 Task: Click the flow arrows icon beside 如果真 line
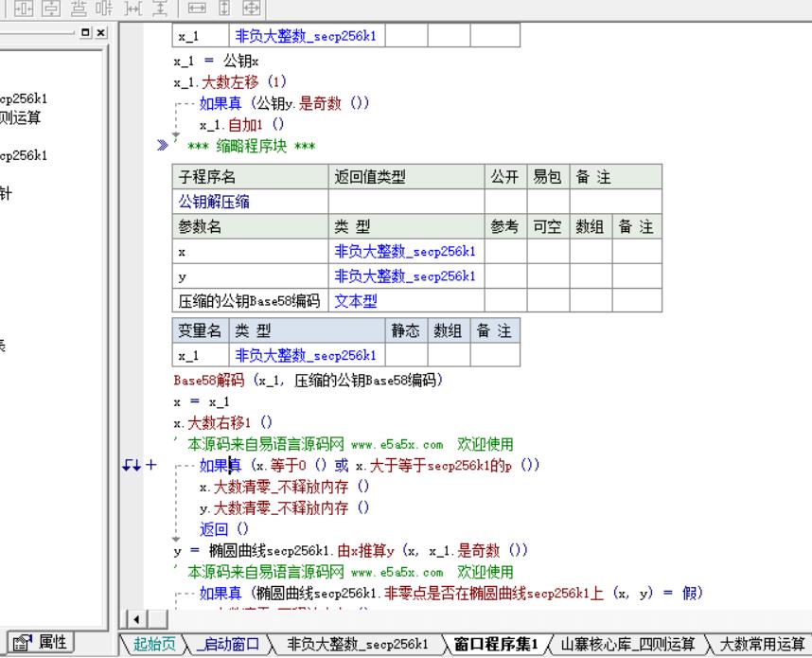(x=132, y=465)
